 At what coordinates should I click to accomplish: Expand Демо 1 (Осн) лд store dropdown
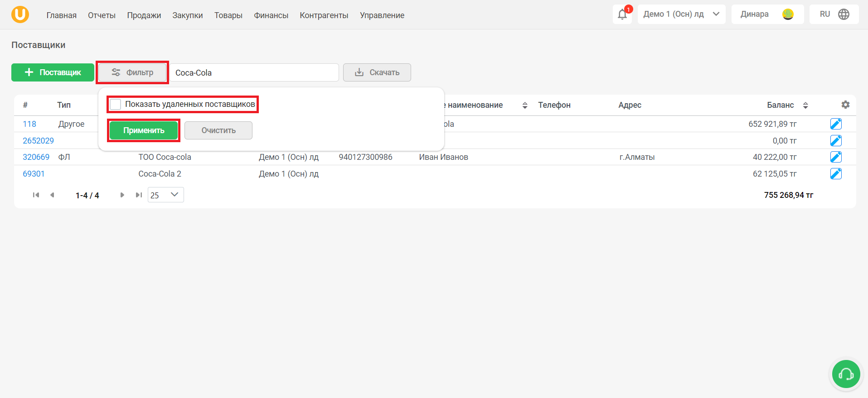pos(681,14)
